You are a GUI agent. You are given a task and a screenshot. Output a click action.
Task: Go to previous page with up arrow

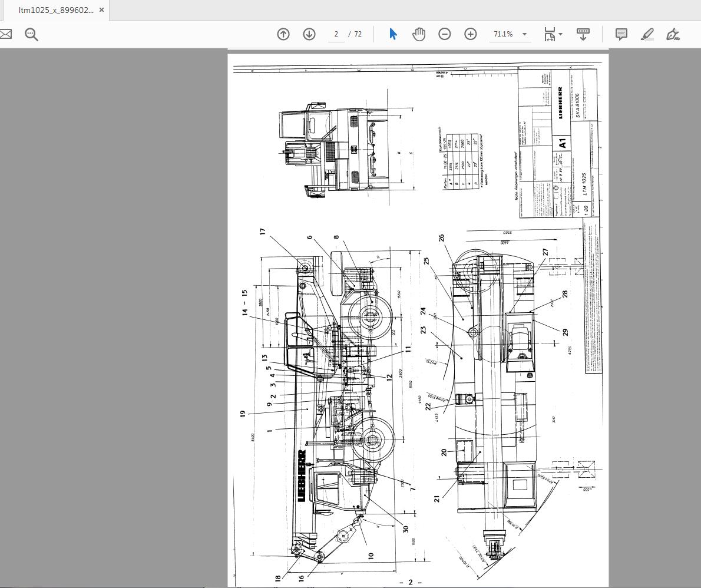click(x=283, y=34)
